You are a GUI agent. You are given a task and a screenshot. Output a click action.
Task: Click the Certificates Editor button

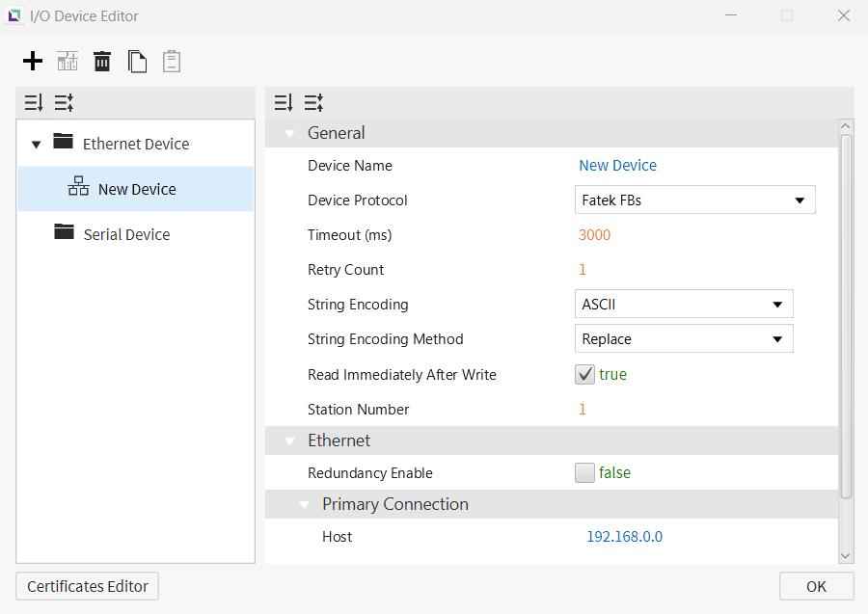[x=88, y=586]
